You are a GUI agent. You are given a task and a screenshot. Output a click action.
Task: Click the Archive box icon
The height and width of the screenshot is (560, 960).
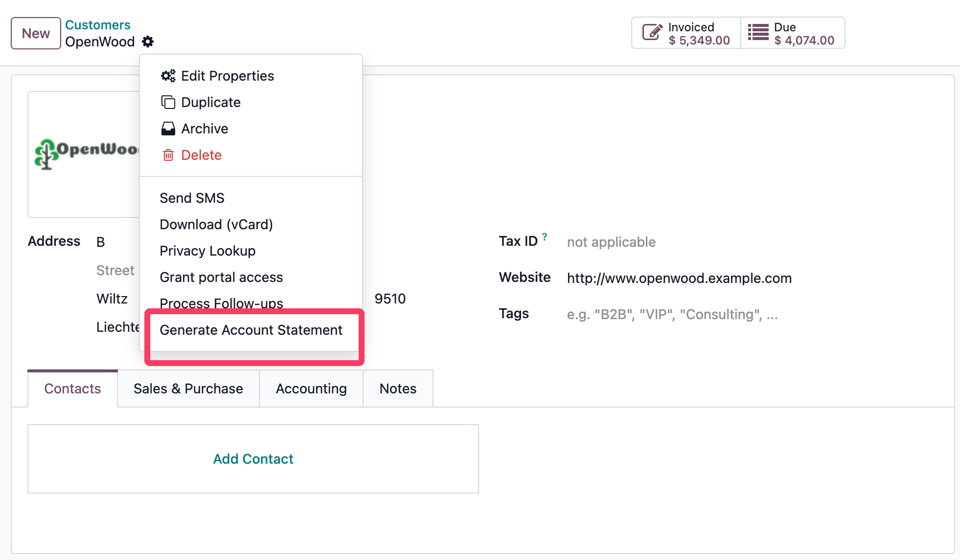point(168,128)
